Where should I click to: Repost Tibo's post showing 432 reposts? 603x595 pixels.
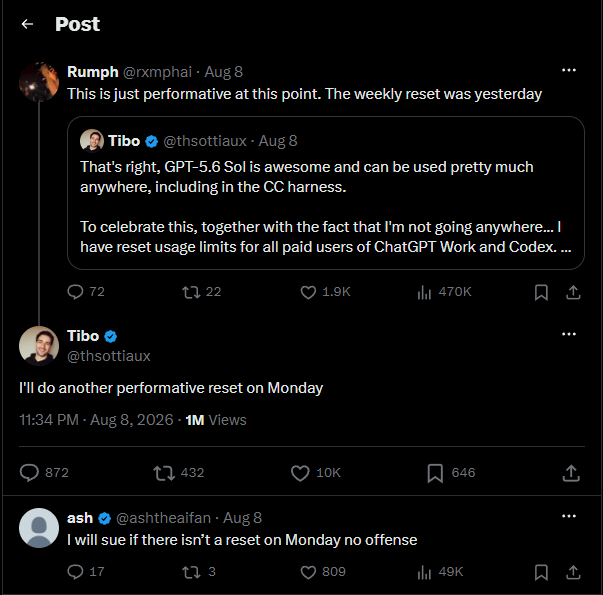click(164, 473)
